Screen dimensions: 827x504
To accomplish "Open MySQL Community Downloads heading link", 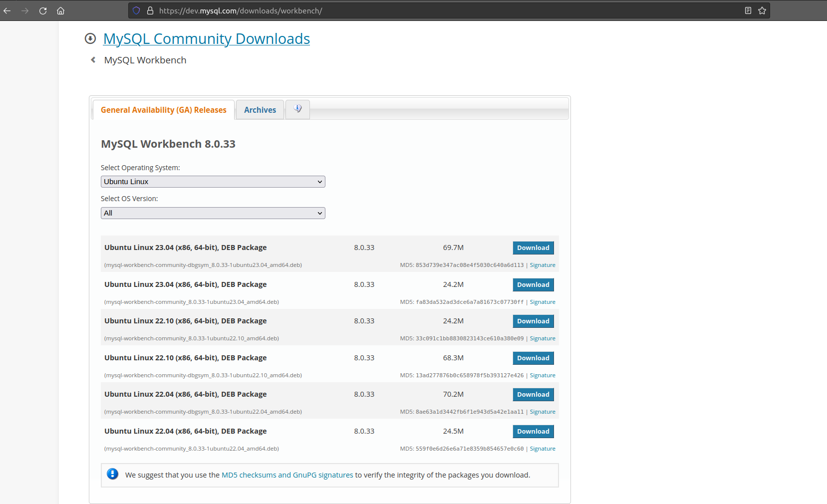I will (207, 39).
